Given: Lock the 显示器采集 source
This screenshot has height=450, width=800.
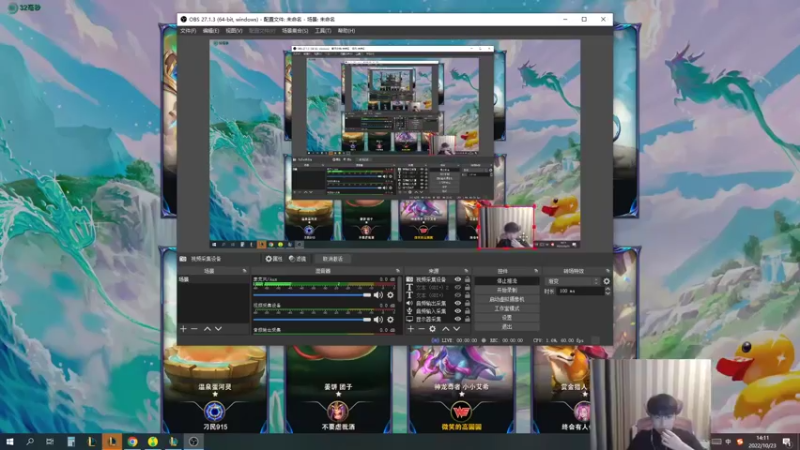Looking at the screenshot, I should click(467, 319).
